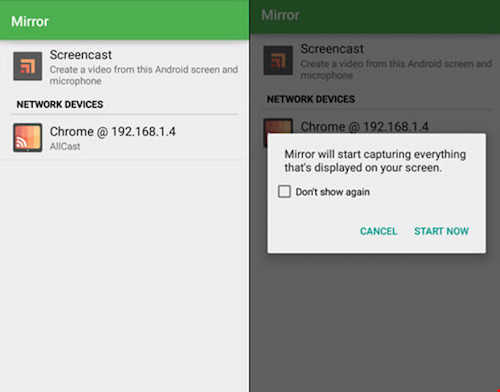The height and width of the screenshot is (392, 500).
Task: Click the Don't show again label text
Action: click(x=333, y=192)
